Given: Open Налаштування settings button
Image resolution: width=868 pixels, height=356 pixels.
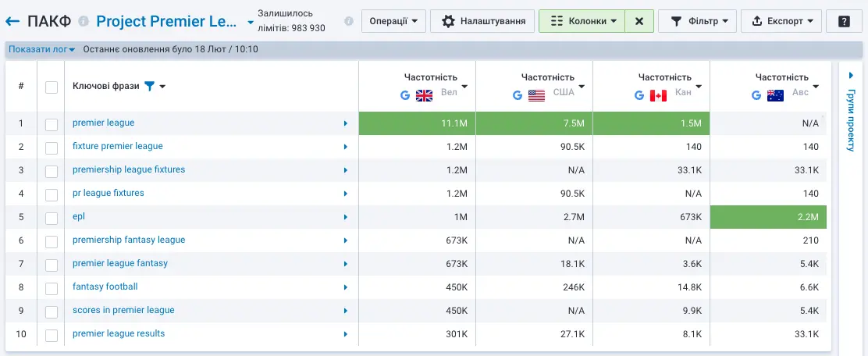Looking at the screenshot, I should 482,21.
